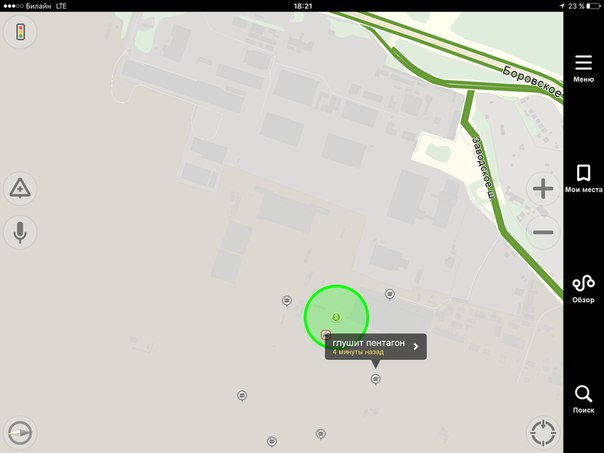The image size is (604, 453).
Task: Zoom out with the minus button
Action: (x=543, y=232)
